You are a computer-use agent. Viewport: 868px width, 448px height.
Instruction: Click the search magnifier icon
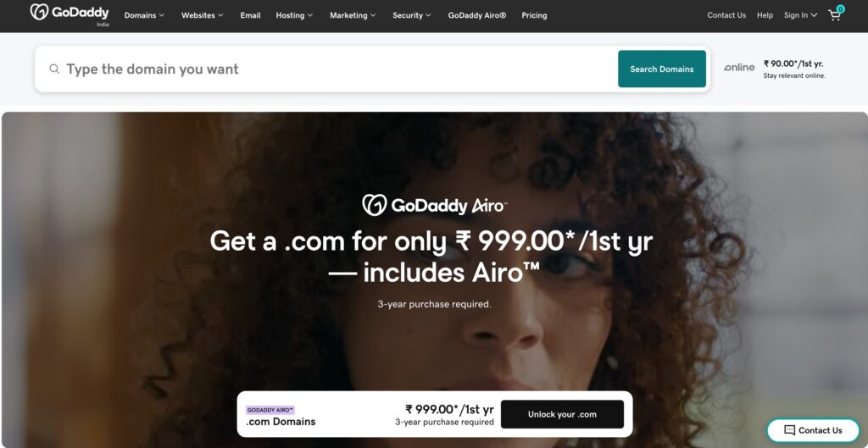[x=54, y=69]
